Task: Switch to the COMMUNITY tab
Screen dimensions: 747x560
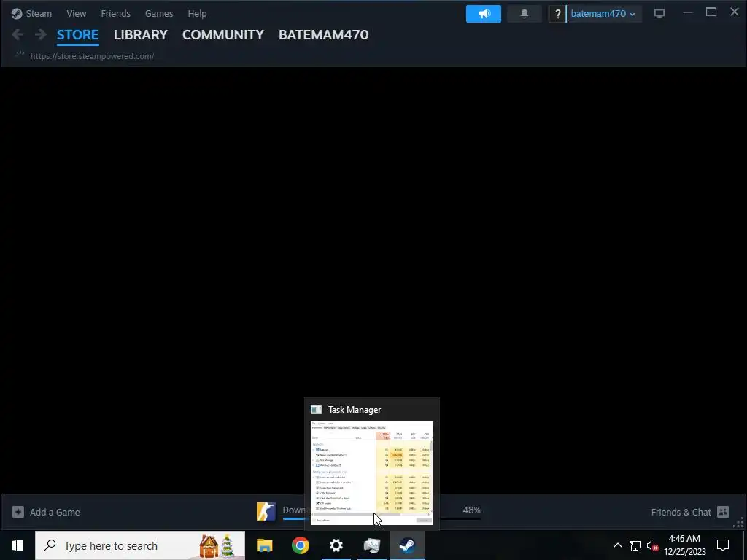Action: click(x=223, y=35)
